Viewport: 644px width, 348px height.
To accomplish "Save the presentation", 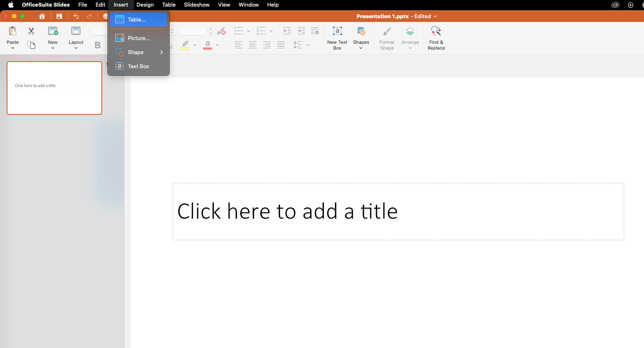I will [59, 16].
